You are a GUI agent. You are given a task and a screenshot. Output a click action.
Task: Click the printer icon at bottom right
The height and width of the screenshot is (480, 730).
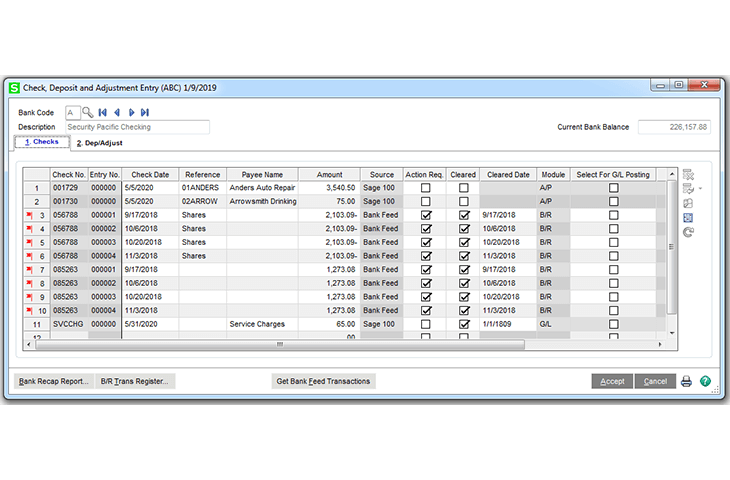click(x=686, y=381)
